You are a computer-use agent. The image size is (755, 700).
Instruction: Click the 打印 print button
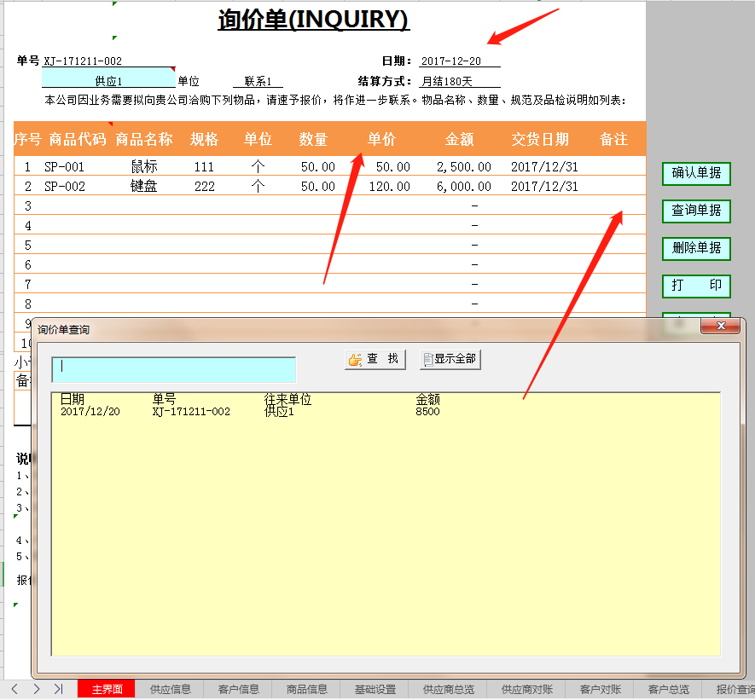tap(696, 286)
